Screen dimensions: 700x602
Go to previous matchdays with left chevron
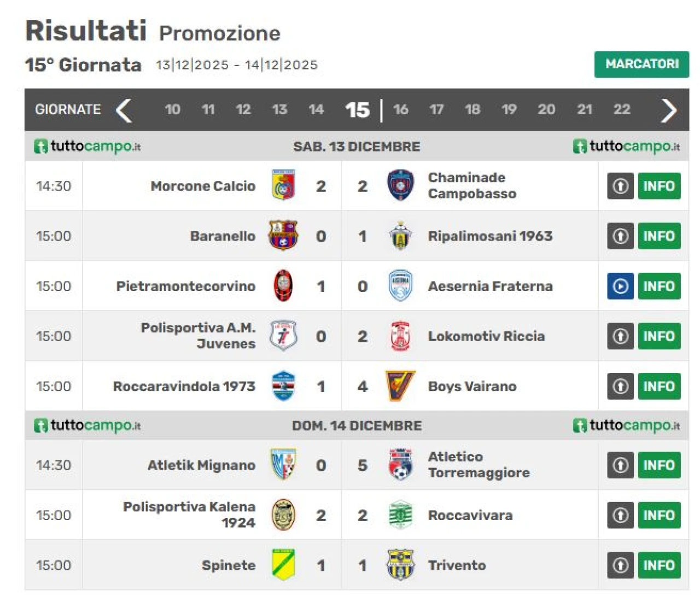pos(124,110)
